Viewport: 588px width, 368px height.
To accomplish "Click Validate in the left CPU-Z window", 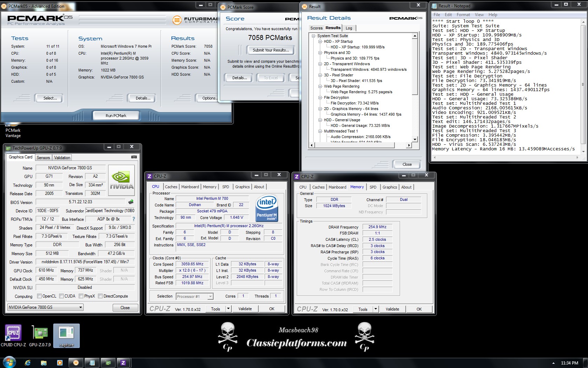I will [245, 309].
